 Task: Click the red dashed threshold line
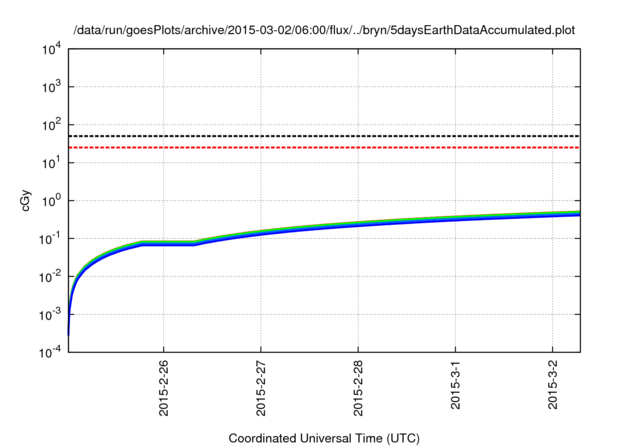click(x=324, y=147)
